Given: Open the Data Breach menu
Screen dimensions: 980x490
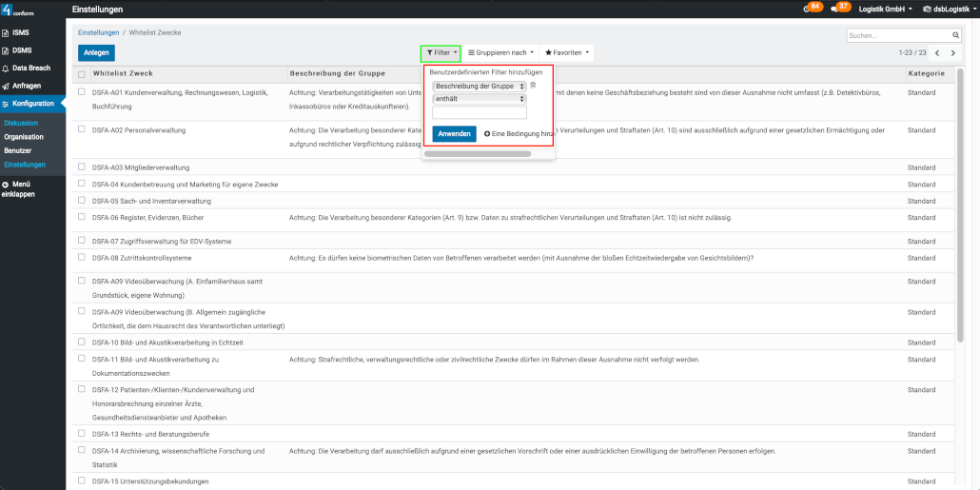Looking at the screenshot, I should pyautogui.click(x=32, y=69).
